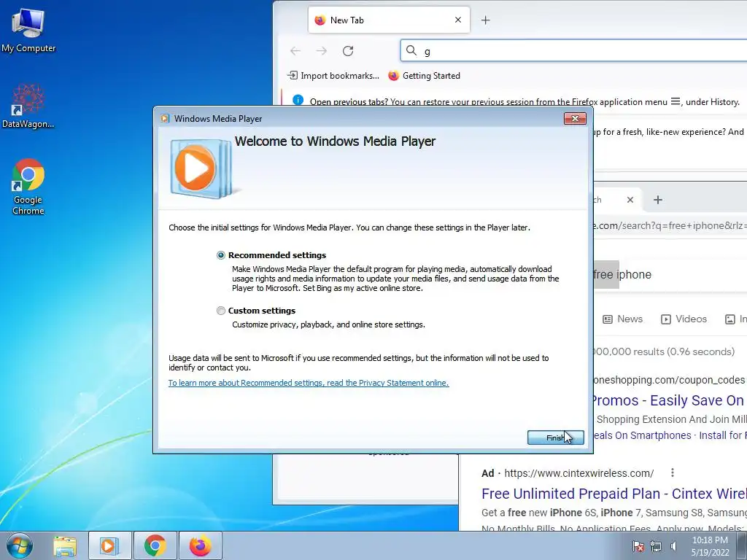The image size is (747, 560).
Task: Switch to the News search tab
Action: [x=623, y=319]
